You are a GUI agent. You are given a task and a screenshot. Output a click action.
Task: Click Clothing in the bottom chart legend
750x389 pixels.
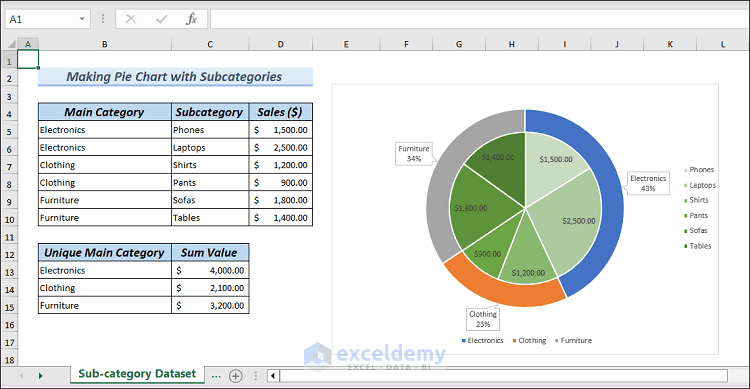(529, 340)
